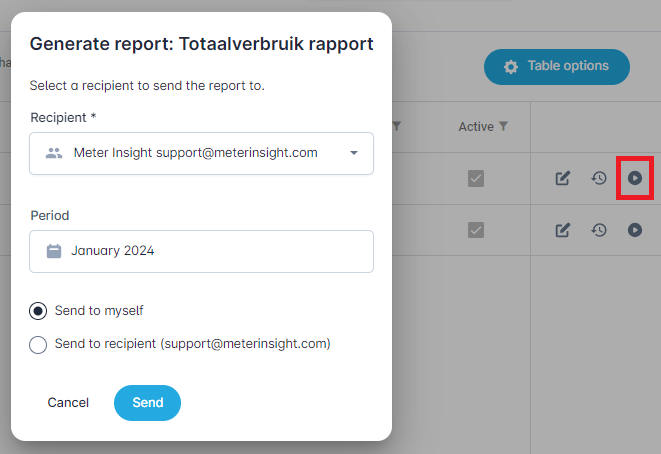661x454 pixels.
Task: Select the "Send to myself" radio option
Action: [x=38, y=311]
